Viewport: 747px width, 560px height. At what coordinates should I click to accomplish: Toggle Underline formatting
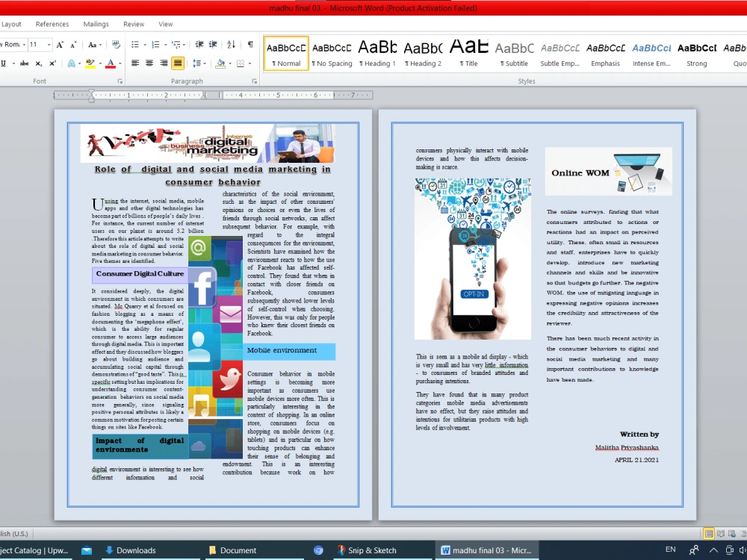pyautogui.click(x=3, y=63)
